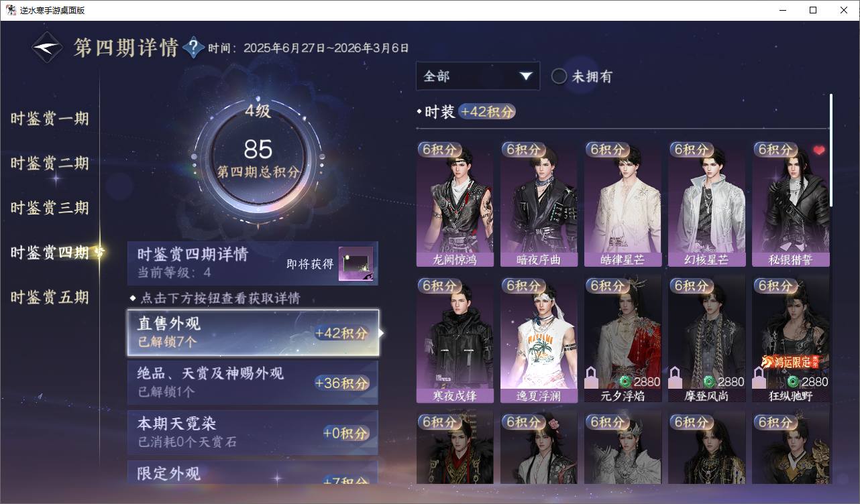This screenshot has width=860, height=504.
Task: Click the right-side vertical scrollbar
Action: click(831, 149)
